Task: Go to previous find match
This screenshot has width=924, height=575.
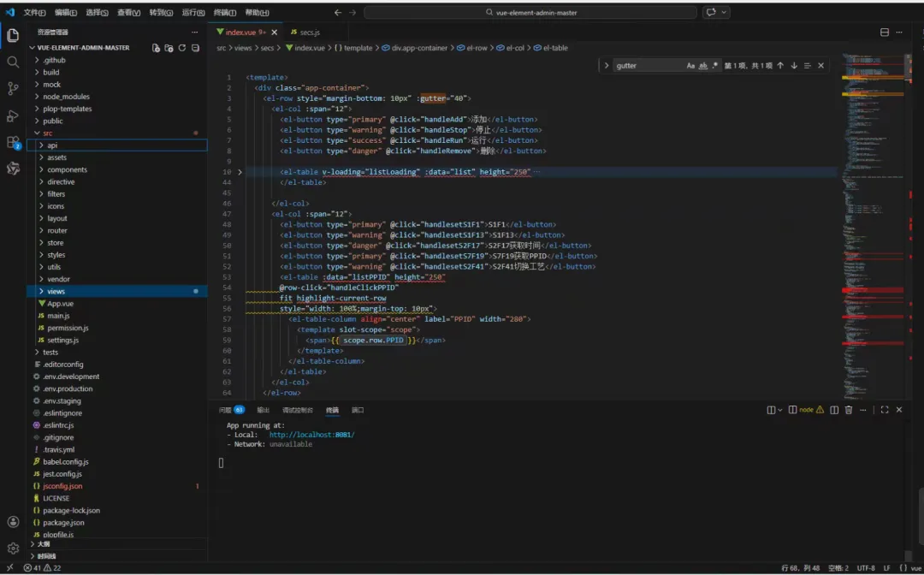Action: 780,65
